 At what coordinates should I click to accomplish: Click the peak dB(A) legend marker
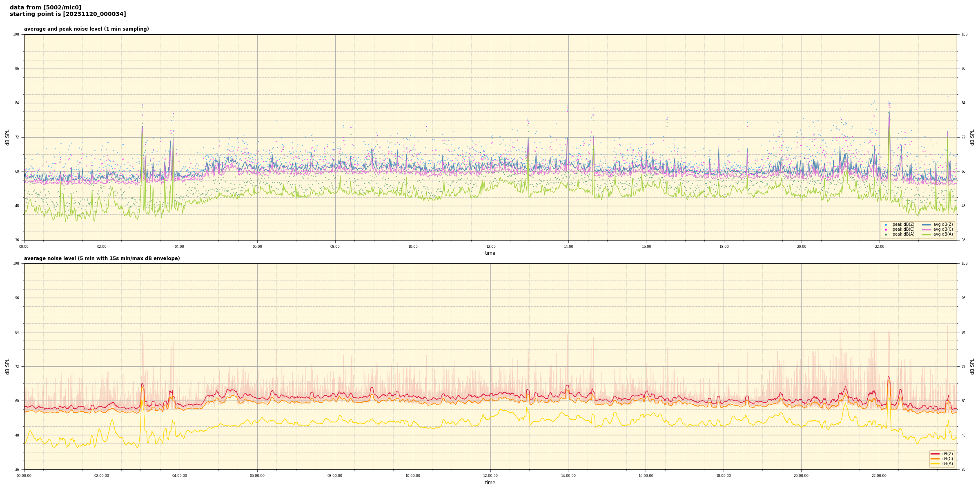[x=886, y=234]
